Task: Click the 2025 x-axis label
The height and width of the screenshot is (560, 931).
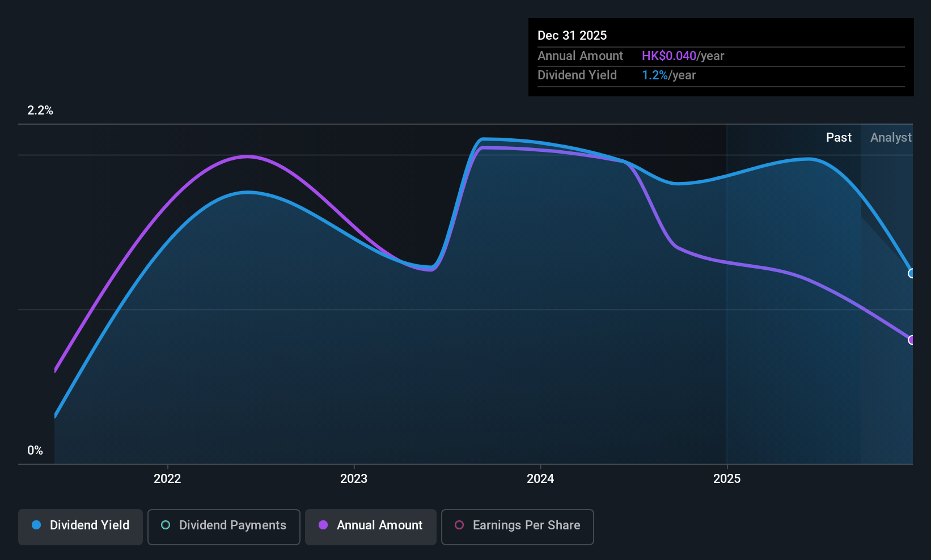Action: pos(727,478)
